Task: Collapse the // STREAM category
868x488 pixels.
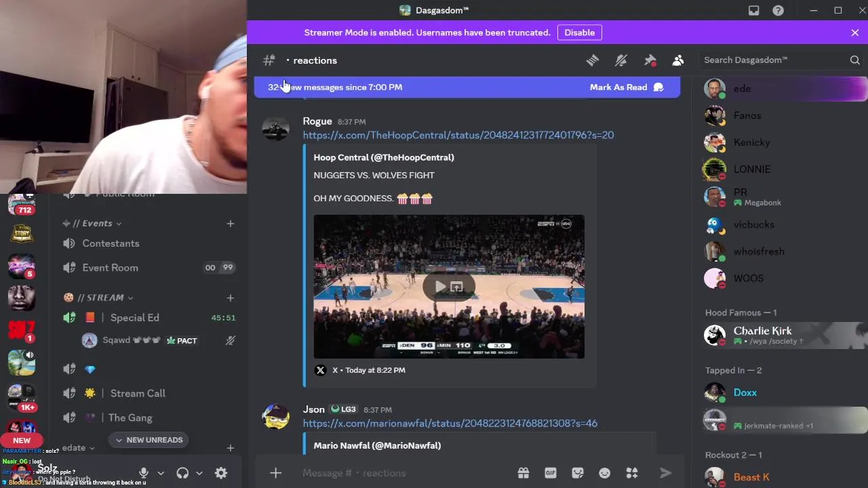Action: point(104,298)
